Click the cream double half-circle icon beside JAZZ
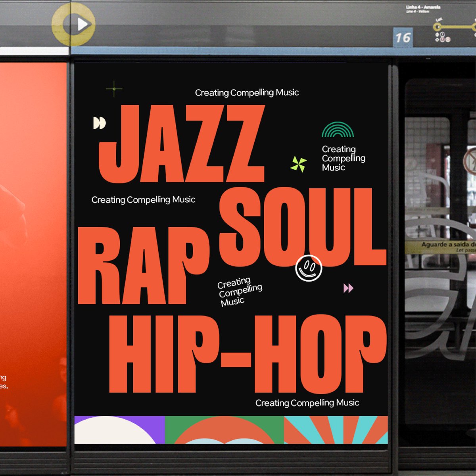 [100, 123]
